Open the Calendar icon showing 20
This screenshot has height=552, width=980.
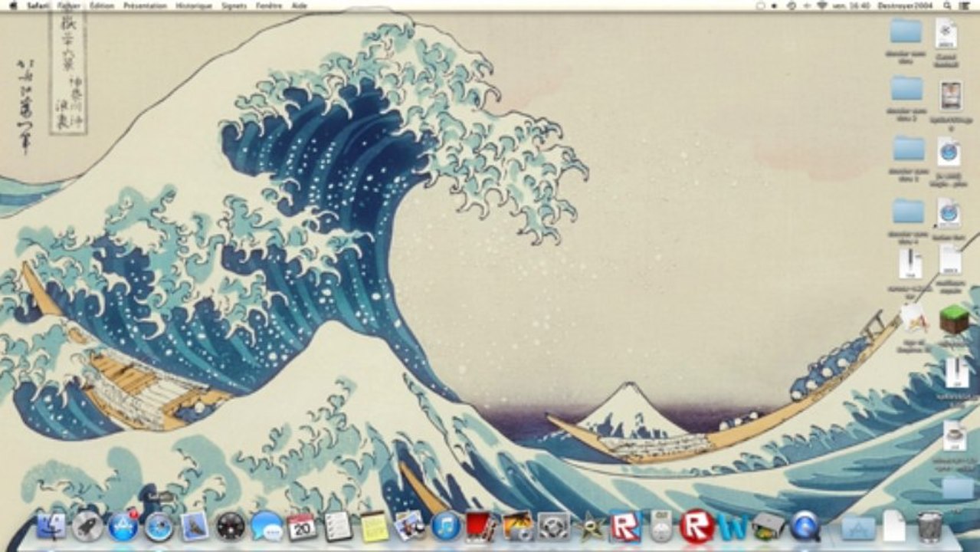[302, 526]
